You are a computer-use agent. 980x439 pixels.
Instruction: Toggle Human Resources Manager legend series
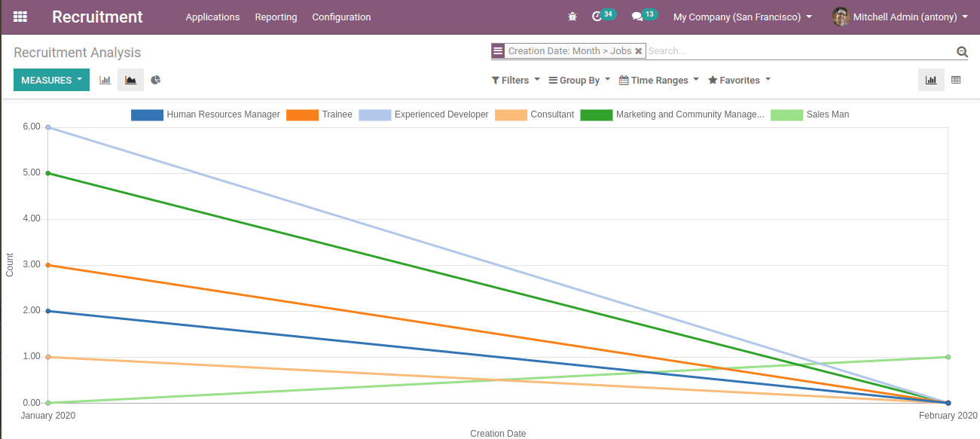pyautogui.click(x=206, y=114)
